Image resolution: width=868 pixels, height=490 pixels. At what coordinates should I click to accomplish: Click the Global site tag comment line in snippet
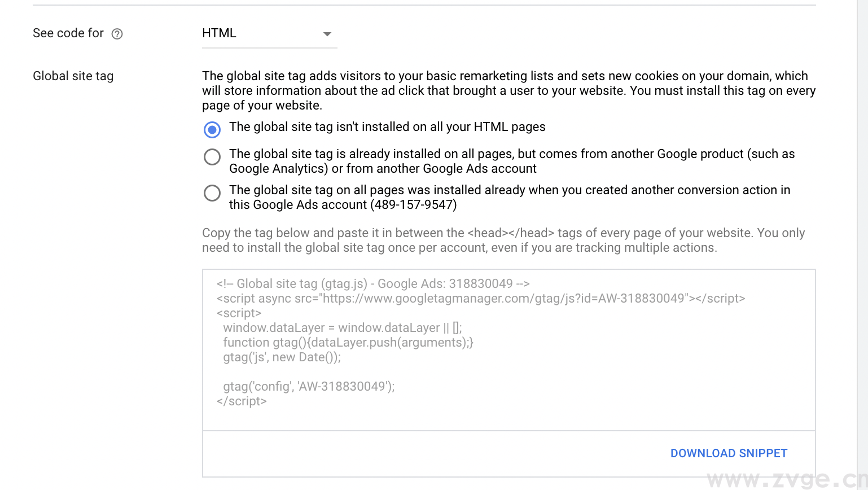(x=373, y=284)
